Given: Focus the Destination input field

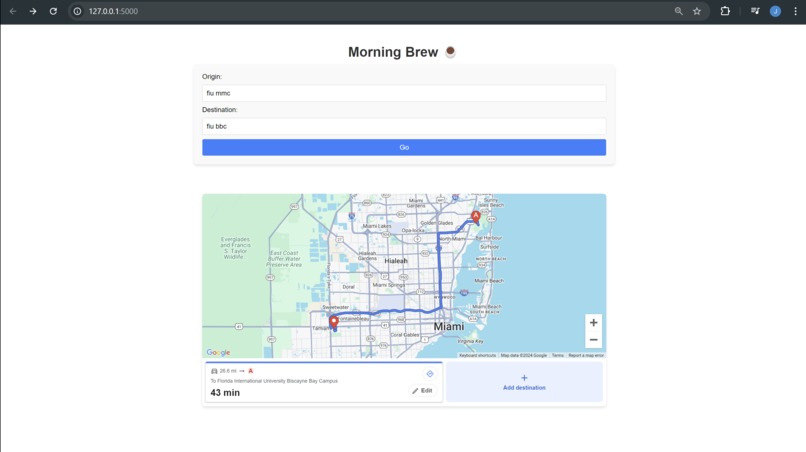Looking at the screenshot, I should [x=404, y=126].
